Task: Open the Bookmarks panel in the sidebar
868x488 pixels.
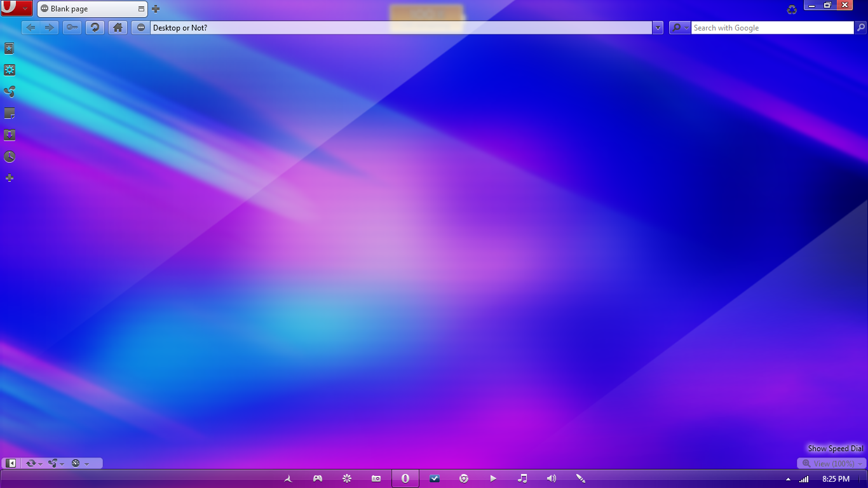Action: [x=9, y=48]
